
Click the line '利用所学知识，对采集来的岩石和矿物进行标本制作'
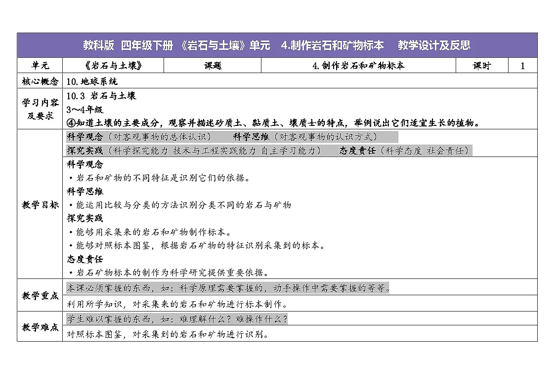(178, 304)
